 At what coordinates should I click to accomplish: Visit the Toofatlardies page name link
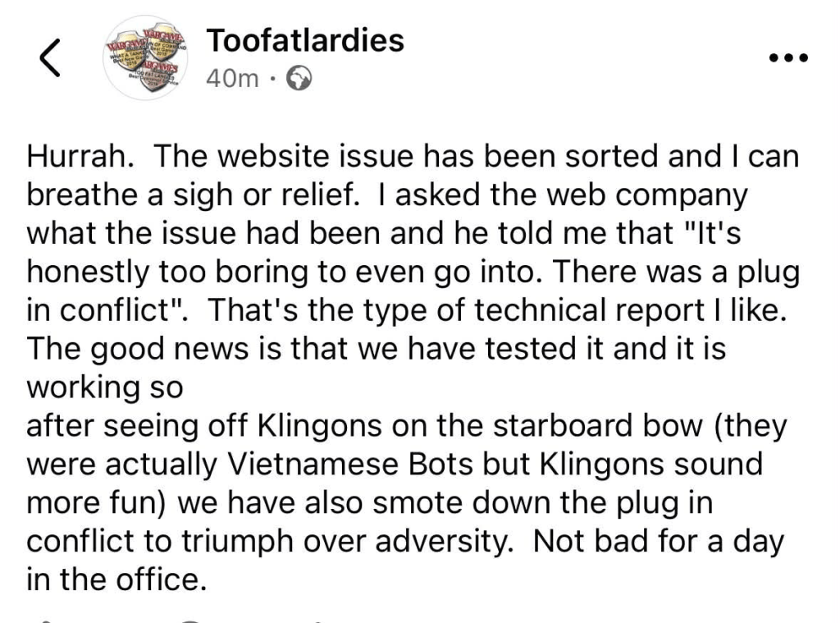click(x=305, y=40)
